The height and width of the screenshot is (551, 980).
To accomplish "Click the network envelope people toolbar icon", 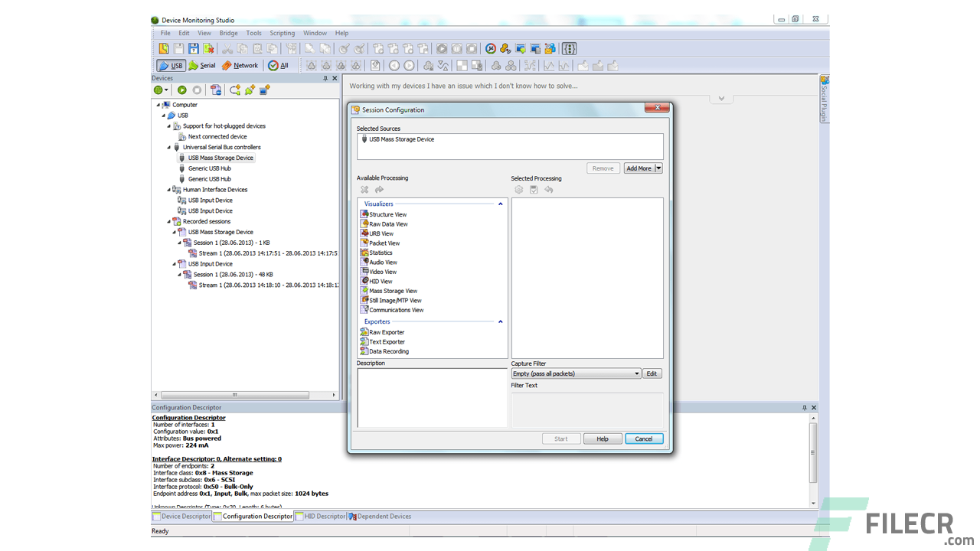I will 550,48.
